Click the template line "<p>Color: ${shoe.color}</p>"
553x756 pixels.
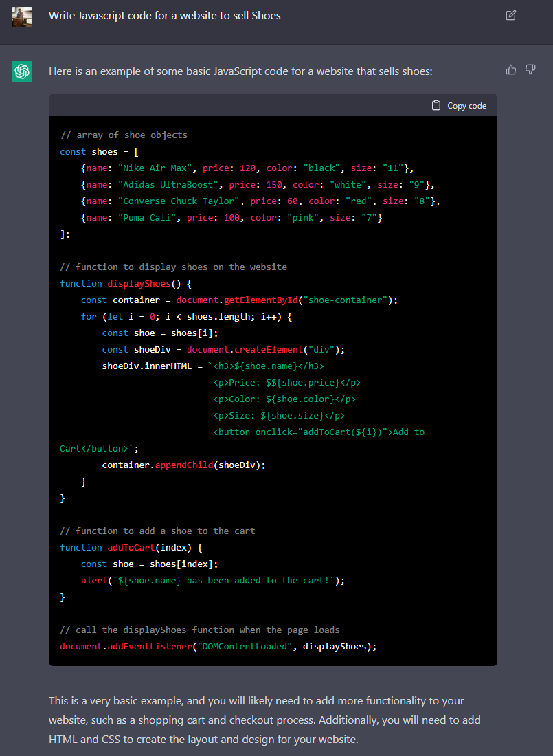(x=284, y=399)
